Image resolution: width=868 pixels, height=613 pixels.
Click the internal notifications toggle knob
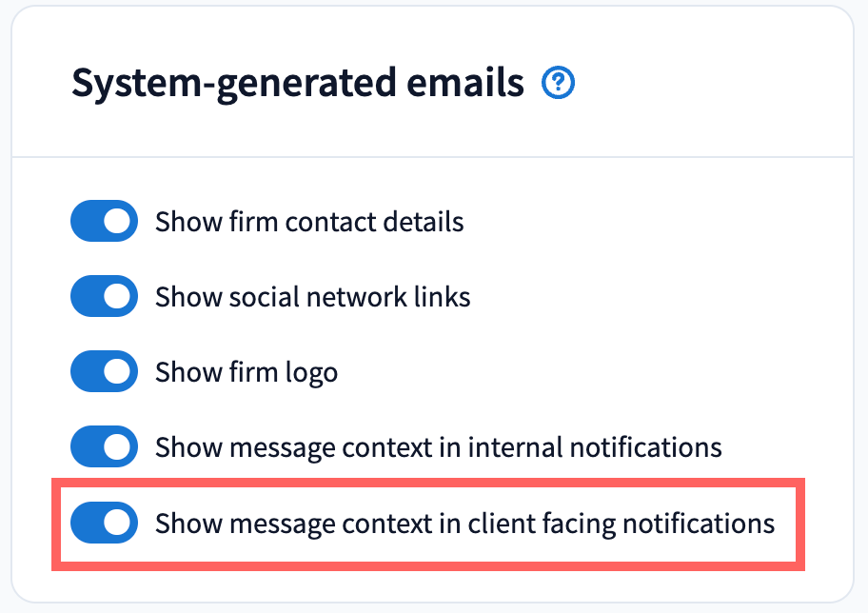point(119,446)
